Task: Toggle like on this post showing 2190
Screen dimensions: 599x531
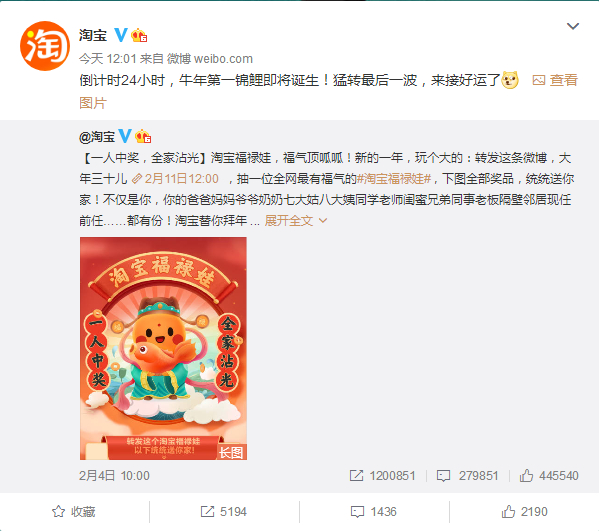Action: click(x=525, y=512)
